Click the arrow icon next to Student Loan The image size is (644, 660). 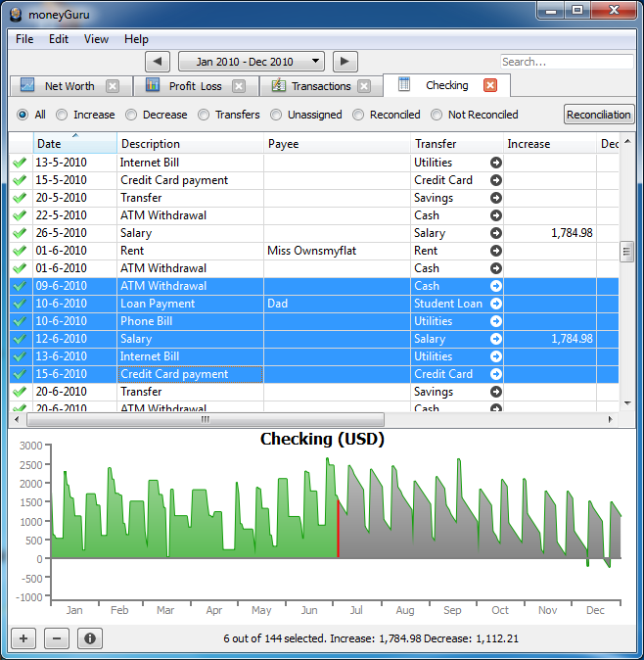pyautogui.click(x=496, y=304)
